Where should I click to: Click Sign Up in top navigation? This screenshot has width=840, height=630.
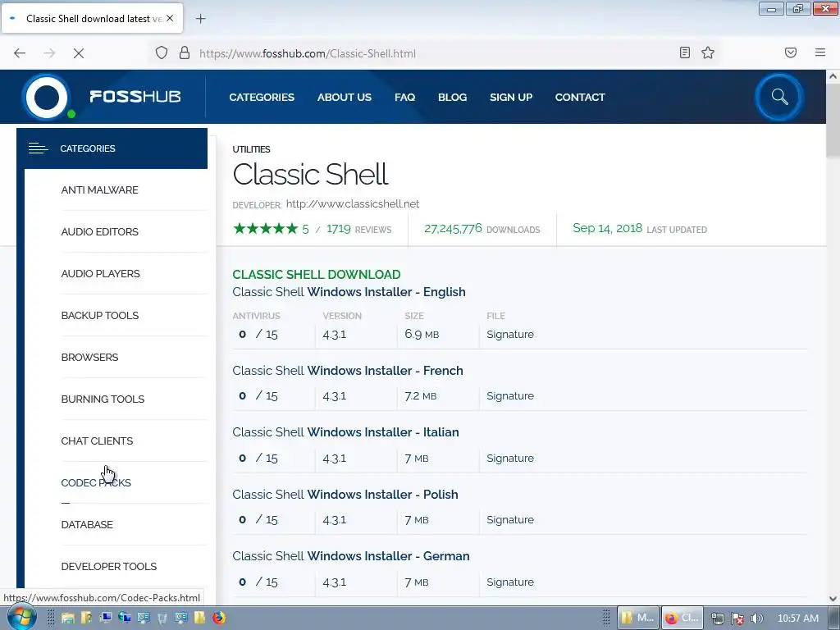point(510,97)
